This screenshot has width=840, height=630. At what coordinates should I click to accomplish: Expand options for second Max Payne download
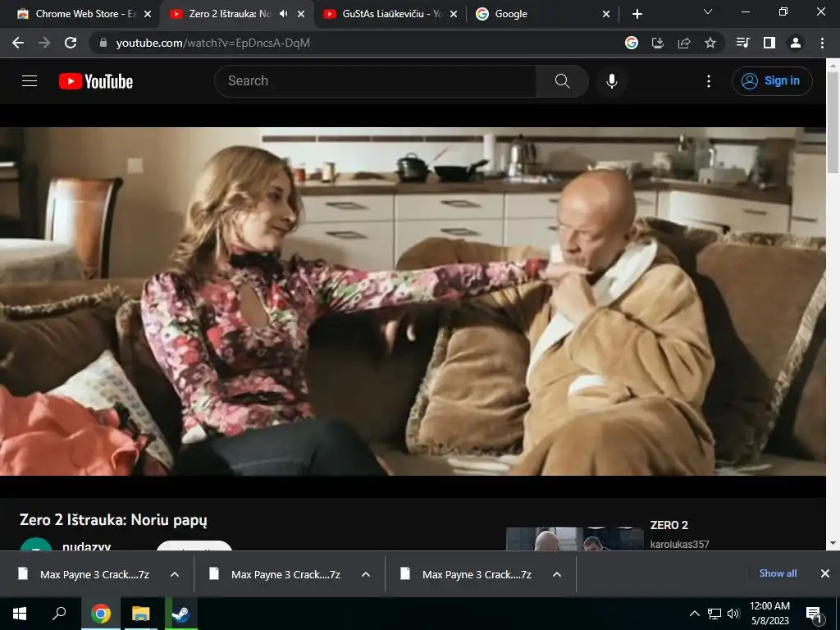tap(366, 574)
